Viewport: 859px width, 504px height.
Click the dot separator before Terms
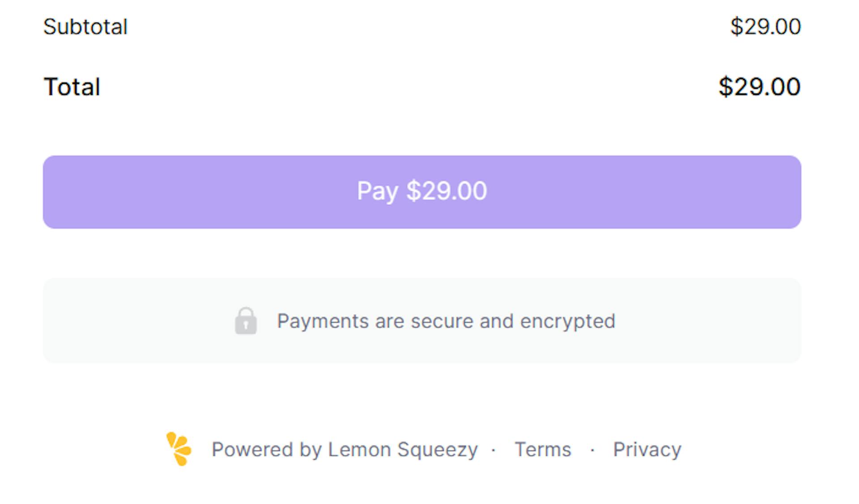(x=493, y=450)
